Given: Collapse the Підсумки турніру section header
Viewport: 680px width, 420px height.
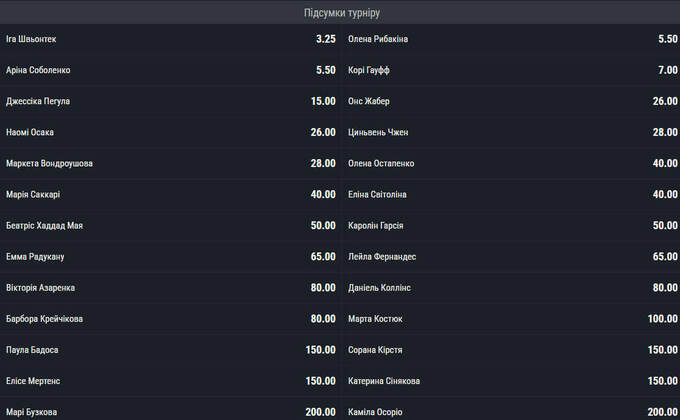Looking at the screenshot, I should [340, 13].
